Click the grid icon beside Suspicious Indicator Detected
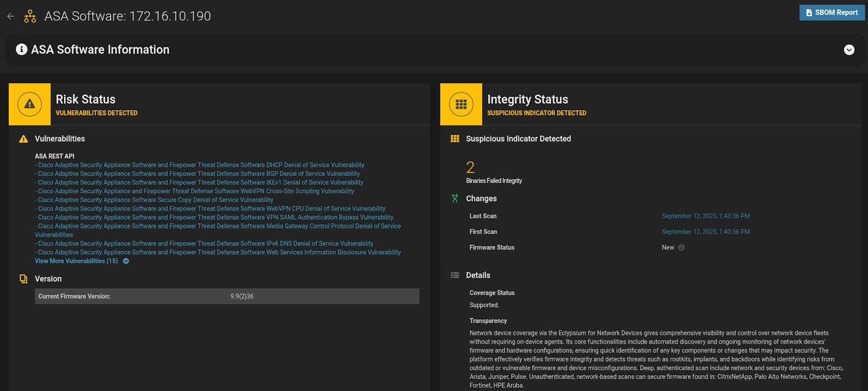The height and width of the screenshot is (391, 868). 455,139
